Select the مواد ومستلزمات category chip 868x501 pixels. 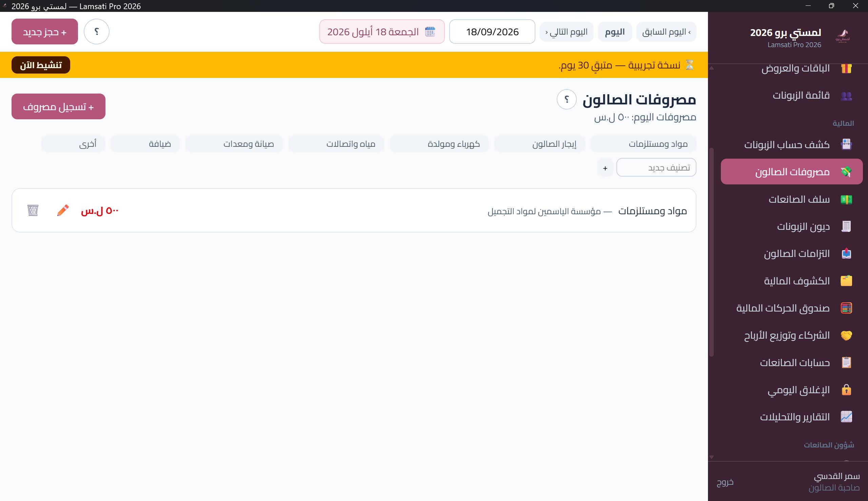tap(643, 144)
